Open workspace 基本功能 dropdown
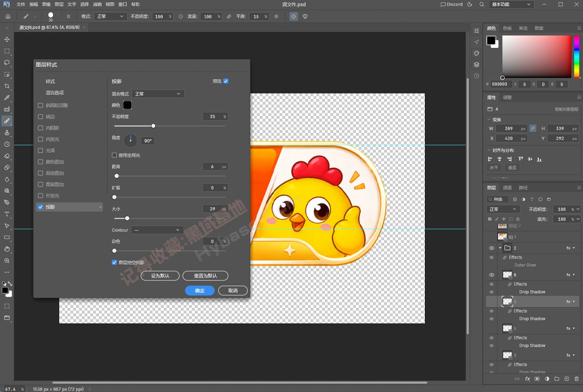Screen dimensions: 583x392 (x=511, y=5)
